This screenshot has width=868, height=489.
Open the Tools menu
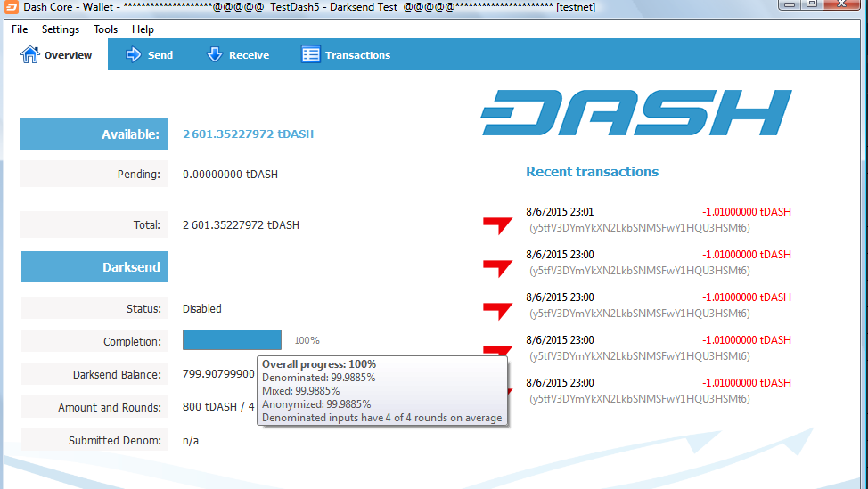click(x=105, y=29)
